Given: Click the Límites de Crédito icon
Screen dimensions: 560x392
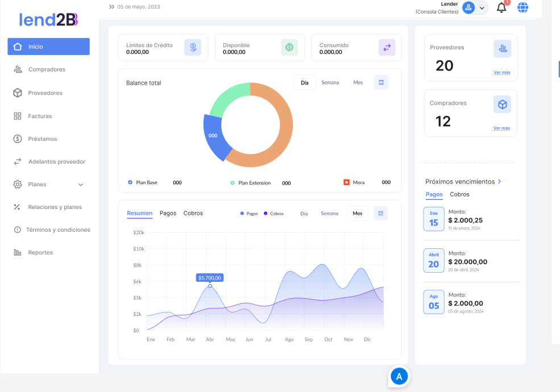Looking at the screenshot, I should 193,48.
